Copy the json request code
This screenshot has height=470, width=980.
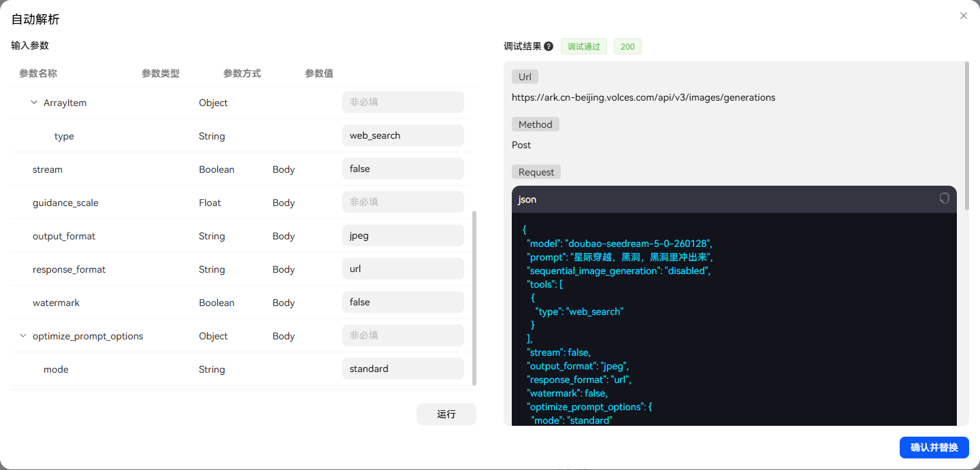coord(945,198)
